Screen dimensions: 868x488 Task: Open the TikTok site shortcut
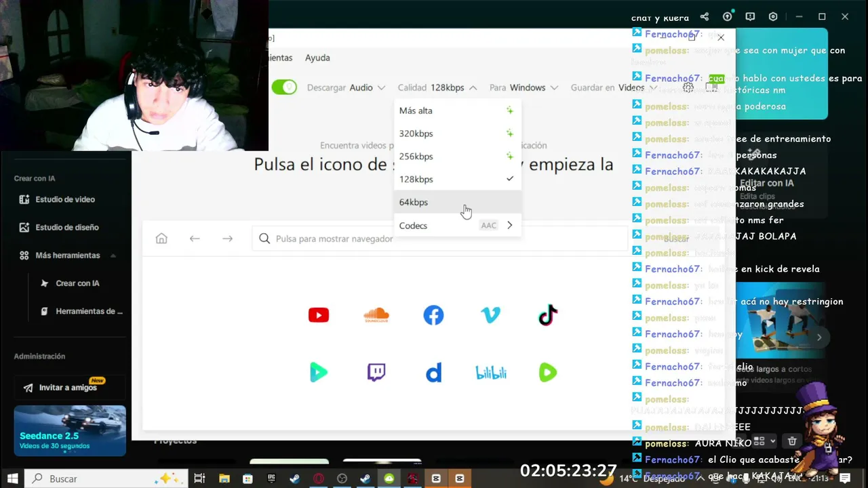548,315
